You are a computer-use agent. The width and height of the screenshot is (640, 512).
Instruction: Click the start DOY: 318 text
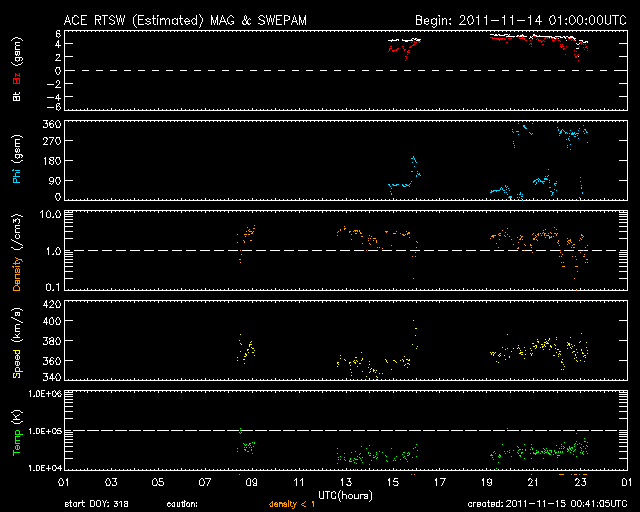(97, 504)
